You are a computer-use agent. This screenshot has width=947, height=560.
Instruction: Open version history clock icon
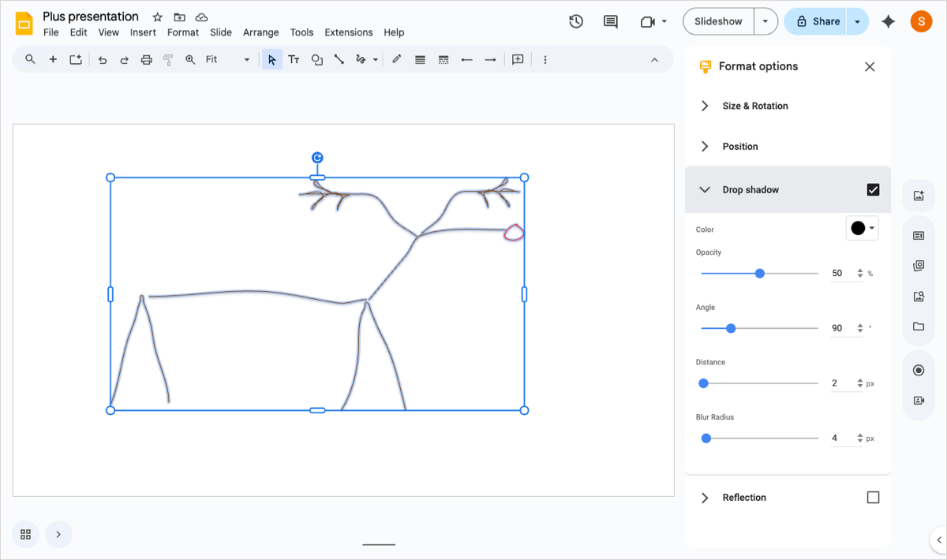point(576,22)
